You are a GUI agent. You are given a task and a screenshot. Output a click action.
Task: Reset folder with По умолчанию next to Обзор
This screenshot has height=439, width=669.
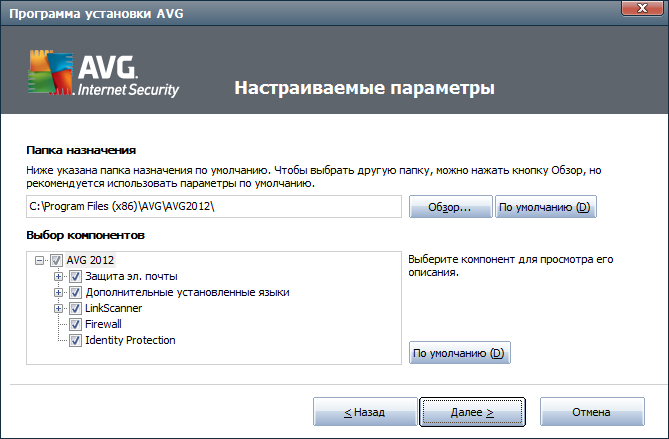(546, 207)
